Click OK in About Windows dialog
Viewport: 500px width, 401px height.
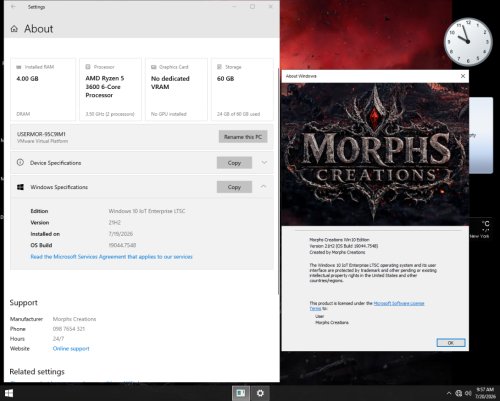tap(451, 343)
